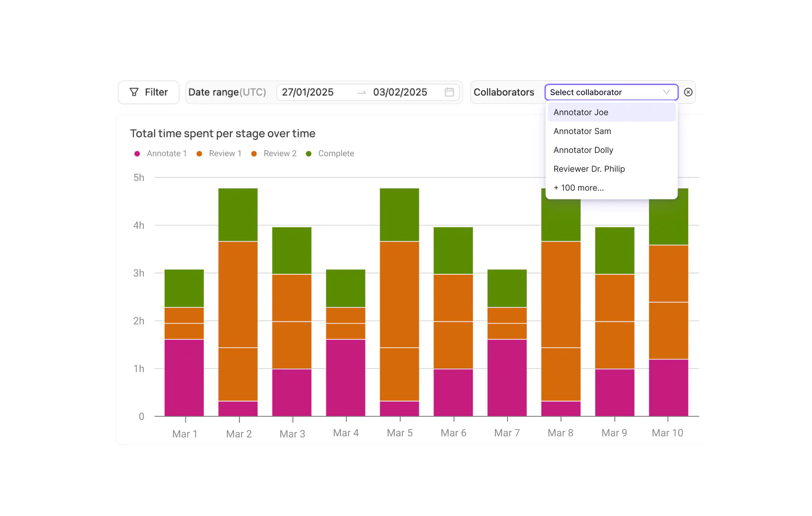Image resolution: width=812 pixels, height=516 pixels.
Task: Choose Annotator Joe from the list
Action: (x=612, y=112)
